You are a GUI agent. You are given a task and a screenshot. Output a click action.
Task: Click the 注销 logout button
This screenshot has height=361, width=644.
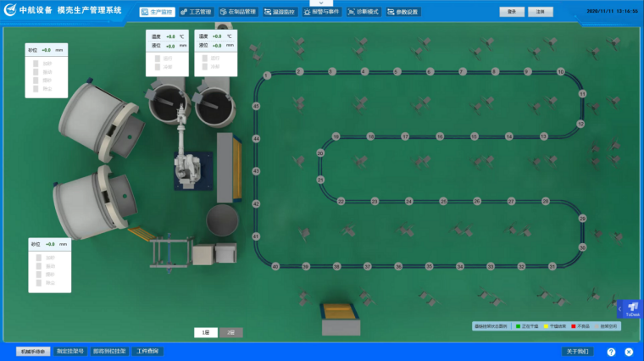click(541, 12)
